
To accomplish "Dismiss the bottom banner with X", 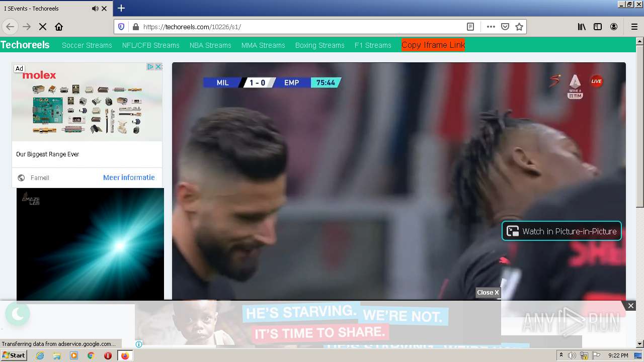I will click(630, 306).
